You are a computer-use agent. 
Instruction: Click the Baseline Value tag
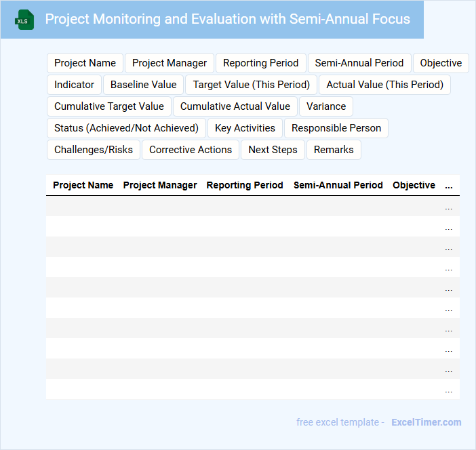(143, 85)
